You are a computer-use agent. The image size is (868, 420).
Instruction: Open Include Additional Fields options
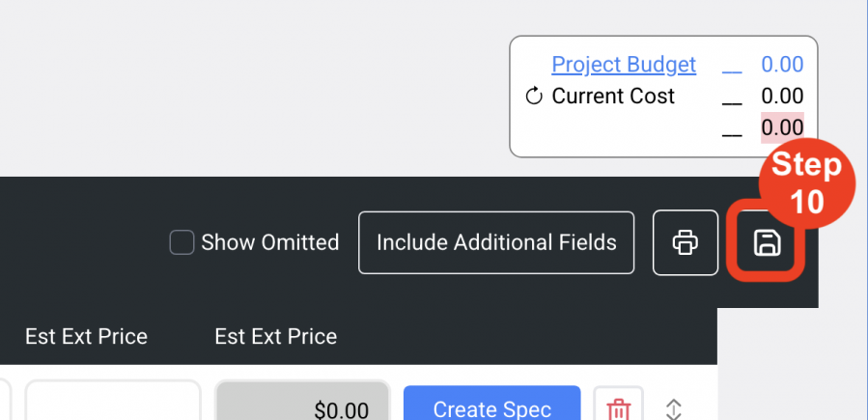[496, 242]
